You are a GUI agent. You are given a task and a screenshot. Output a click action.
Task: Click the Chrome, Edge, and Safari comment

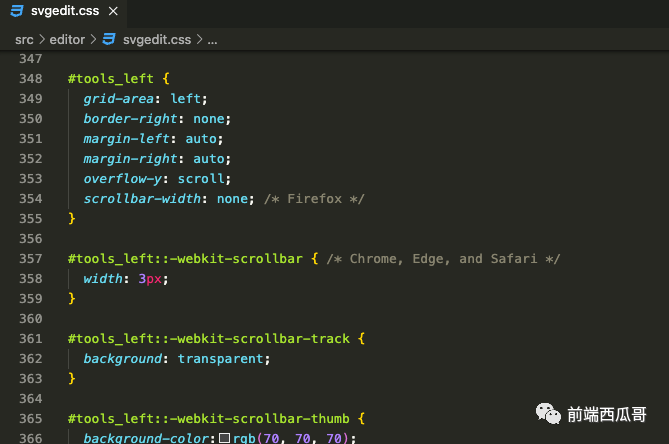tap(443, 258)
